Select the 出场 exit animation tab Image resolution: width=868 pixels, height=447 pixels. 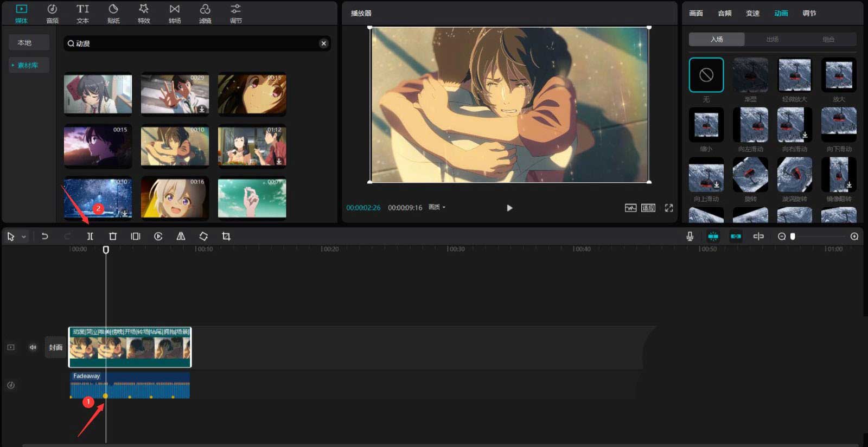(773, 39)
